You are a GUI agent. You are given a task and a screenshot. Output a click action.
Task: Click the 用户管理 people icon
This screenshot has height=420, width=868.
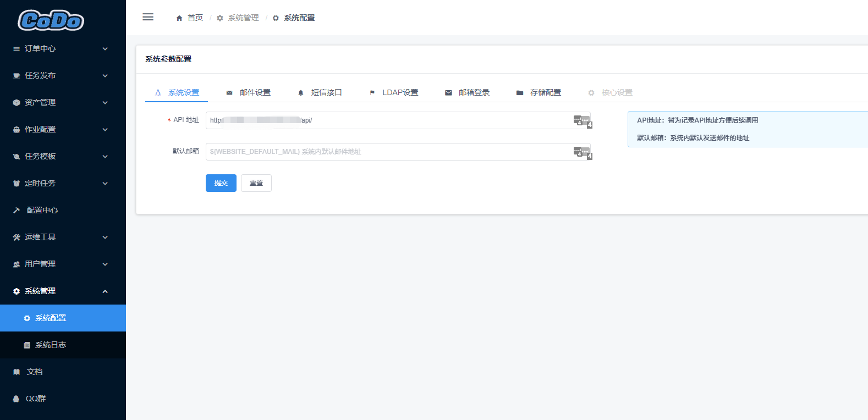click(17, 264)
